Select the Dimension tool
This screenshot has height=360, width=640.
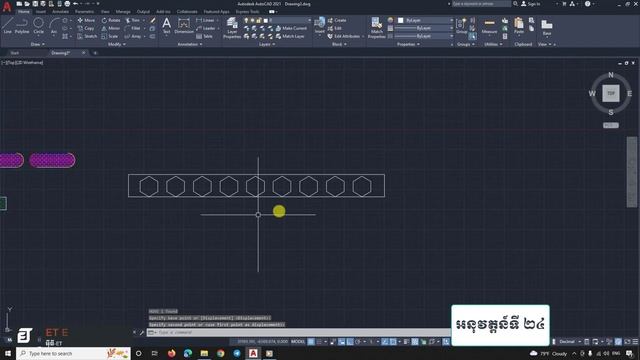pos(184,25)
